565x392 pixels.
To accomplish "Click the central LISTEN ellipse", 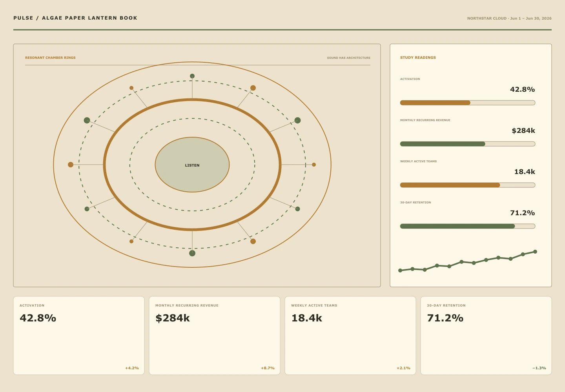I will click(192, 165).
